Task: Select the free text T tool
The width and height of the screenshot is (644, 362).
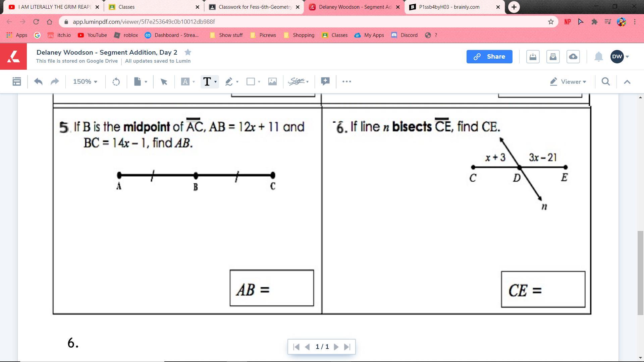Action: [x=207, y=81]
